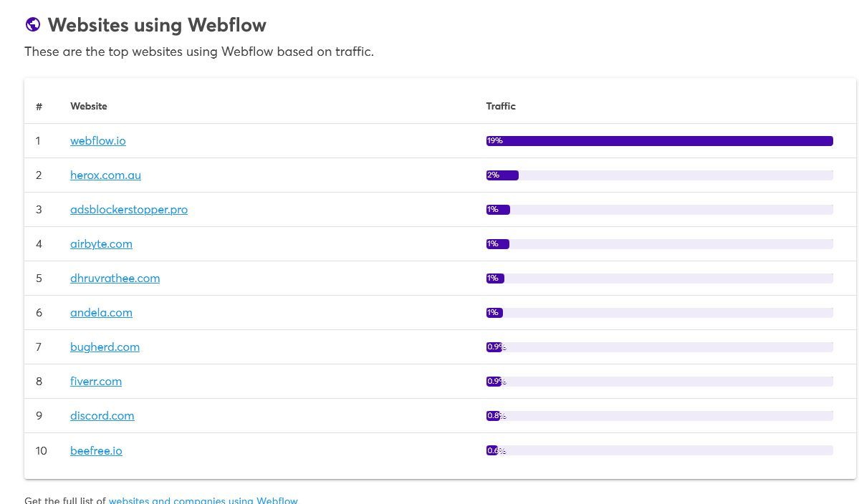Click the 2% traffic bar for herox.com.au
This screenshot has width=859, height=504.
(660, 175)
